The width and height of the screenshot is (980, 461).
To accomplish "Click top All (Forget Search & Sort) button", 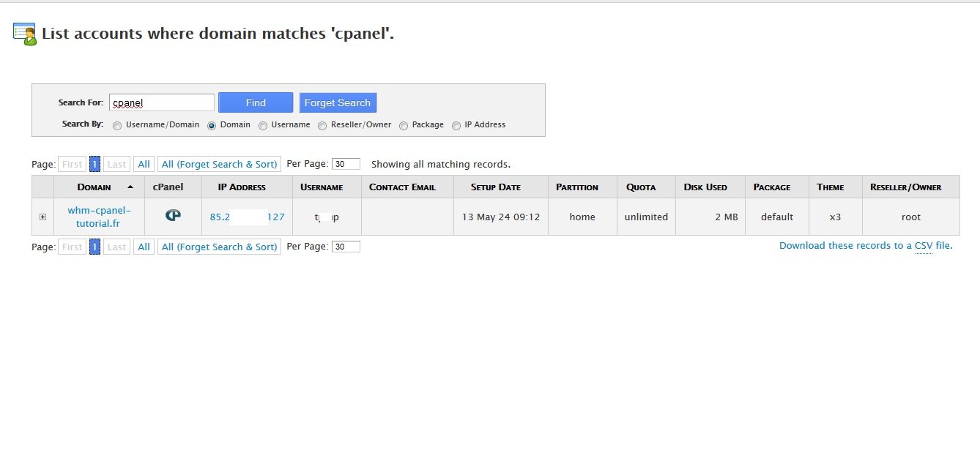I will 219,164.
